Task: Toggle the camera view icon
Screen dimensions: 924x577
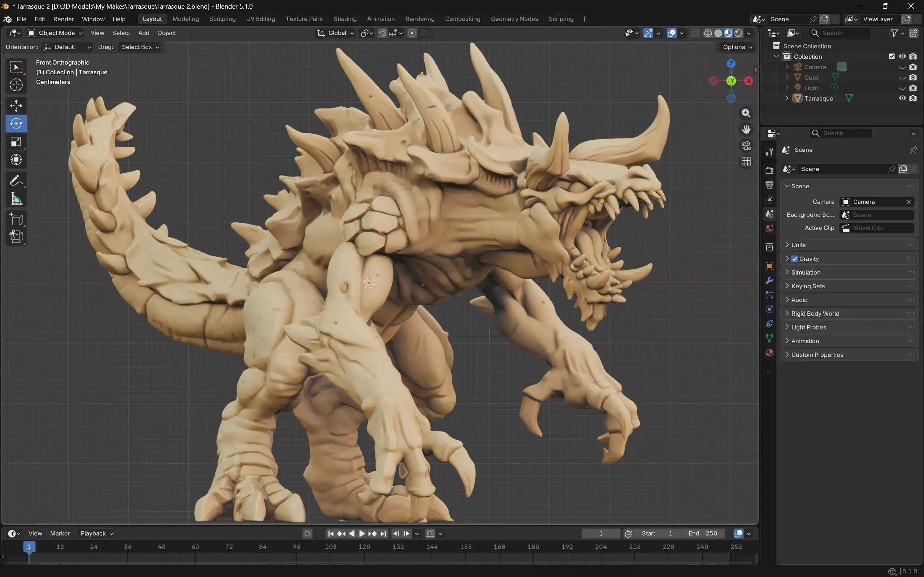Action: click(746, 146)
